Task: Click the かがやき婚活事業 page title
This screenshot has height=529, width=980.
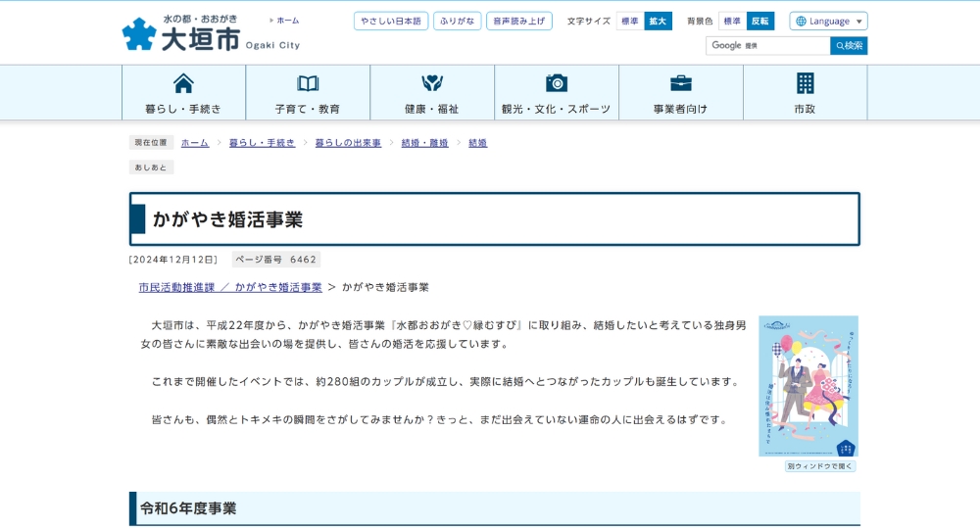Action: tap(227, 219)
